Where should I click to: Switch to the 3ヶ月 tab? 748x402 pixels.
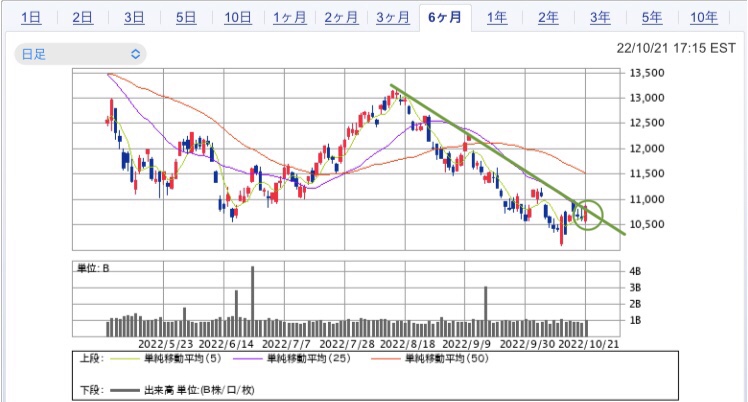click(393, 18)
